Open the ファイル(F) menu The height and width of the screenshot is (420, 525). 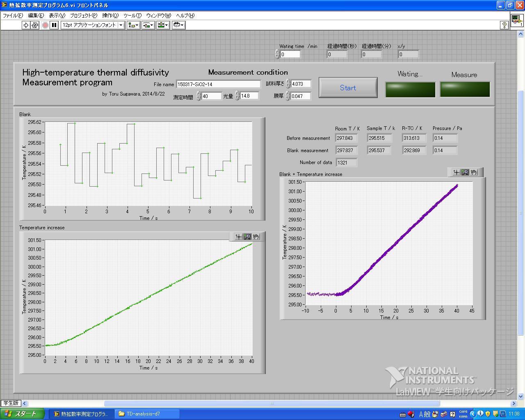13,15
